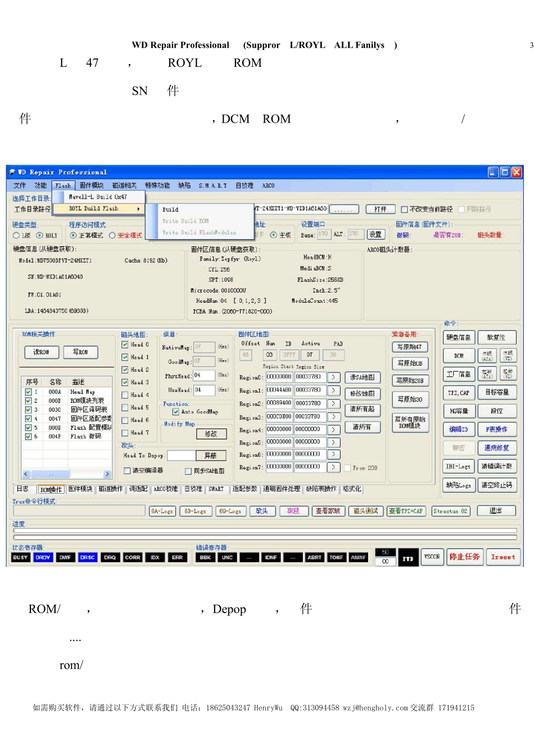Open the Flash menu
The image size is (534, 756).
point(63,185)
